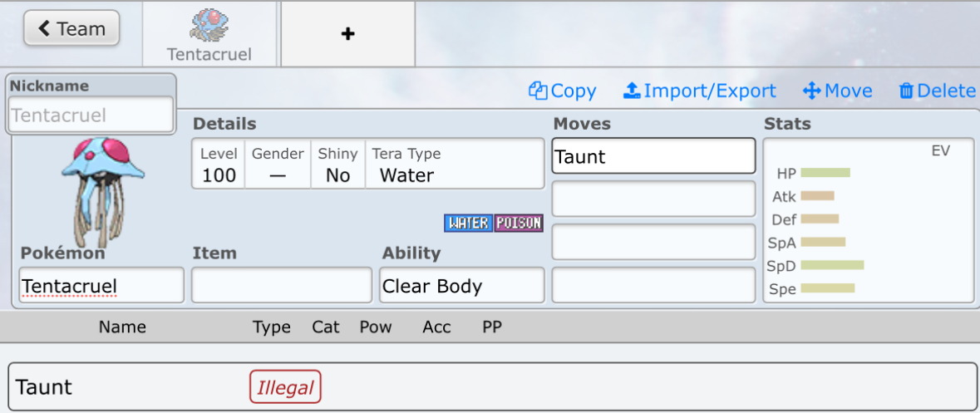Click the Delete trash icon
This screenshot has height=413, width=980.
coord(906,91)
